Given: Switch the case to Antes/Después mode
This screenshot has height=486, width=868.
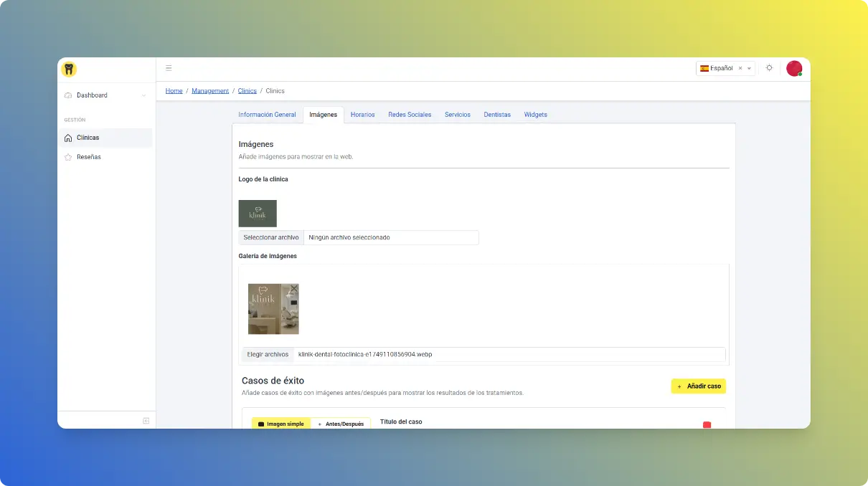Looking at the screenshot, I should point(341,424).
